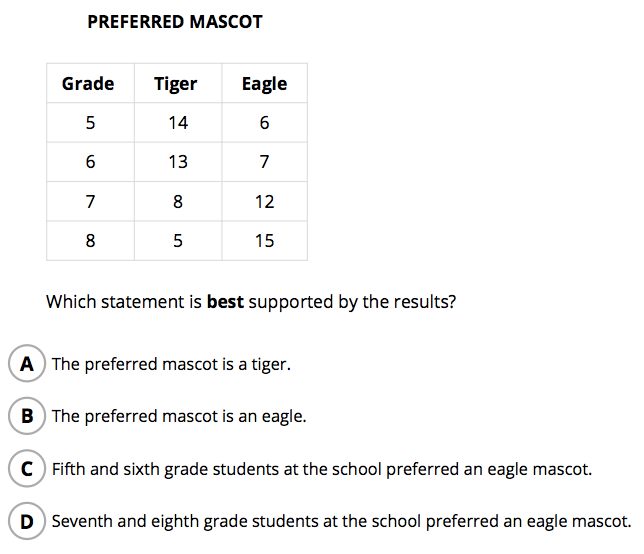Click the Eagle value 6 cell in the grade 5 row
The width and height of the screenshot is (644, 554).
pyautogui.click(x=264, y=123)
